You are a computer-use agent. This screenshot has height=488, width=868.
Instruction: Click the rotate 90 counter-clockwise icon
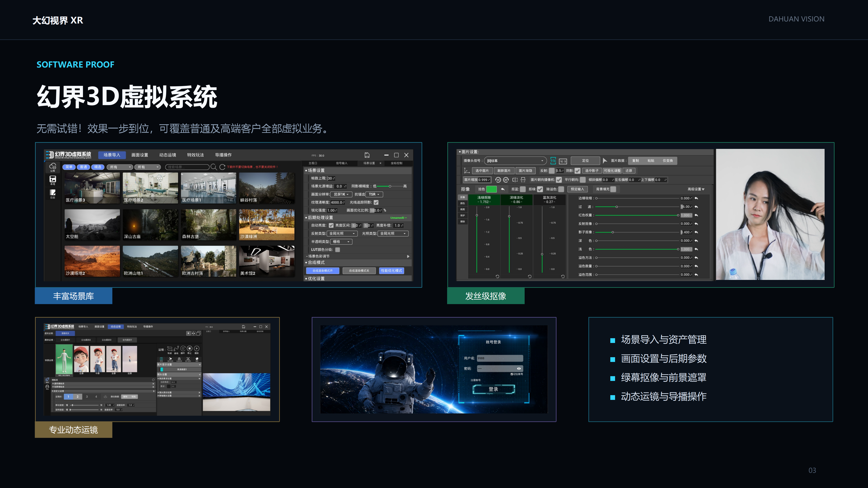pos(498,180)
